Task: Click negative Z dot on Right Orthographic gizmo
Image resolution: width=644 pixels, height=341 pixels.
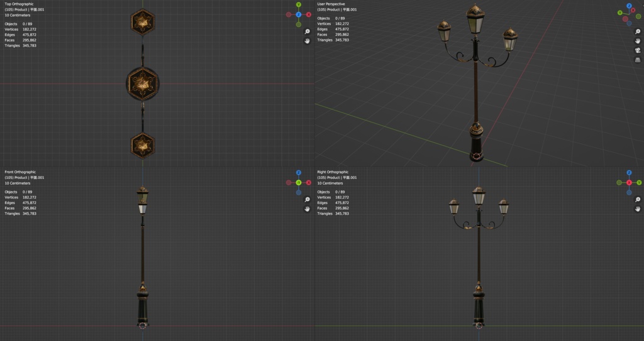Action: 629,192
